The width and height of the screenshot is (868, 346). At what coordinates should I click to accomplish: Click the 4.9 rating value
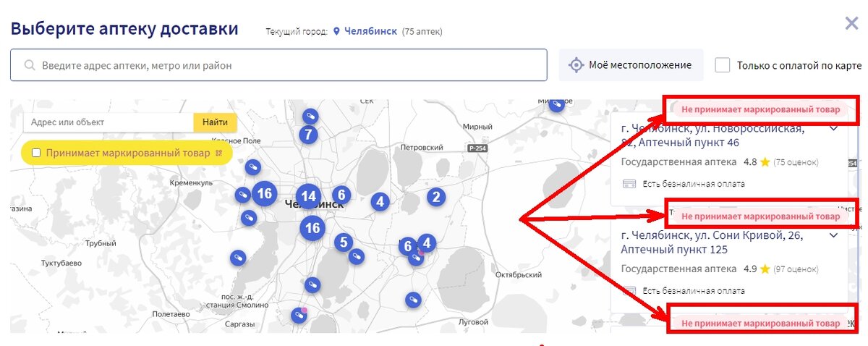(750, 269)
